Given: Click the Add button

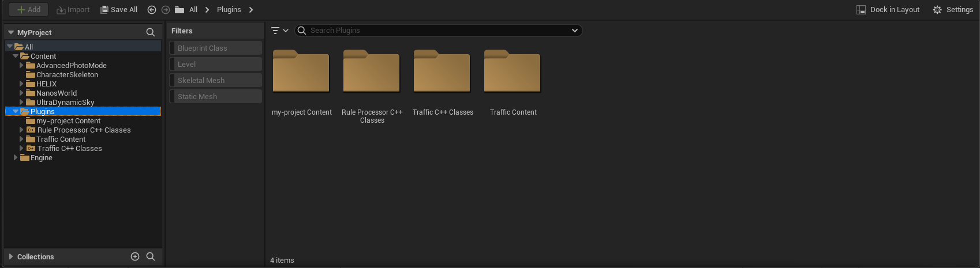Looking at the screenshot, I should point(28,10).
